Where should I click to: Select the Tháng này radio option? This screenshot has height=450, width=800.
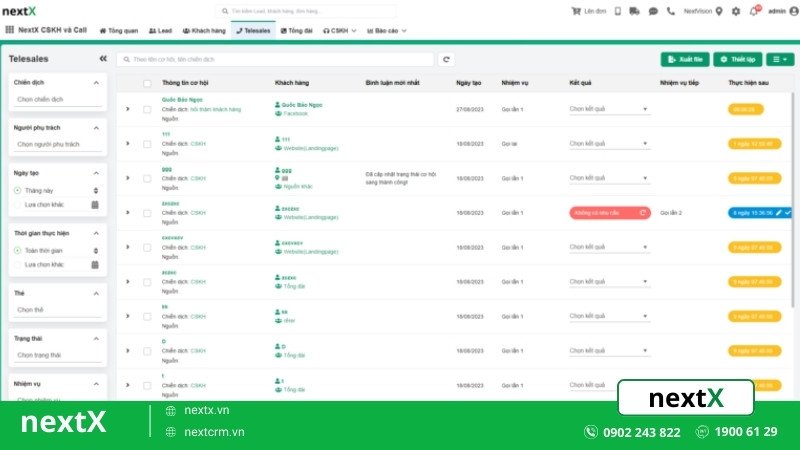[x=17, y=190]
